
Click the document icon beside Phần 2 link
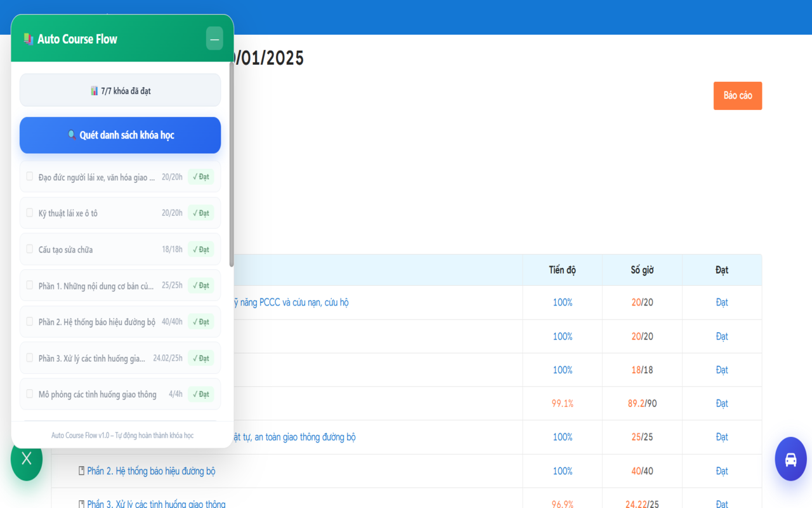click(81, 471)
